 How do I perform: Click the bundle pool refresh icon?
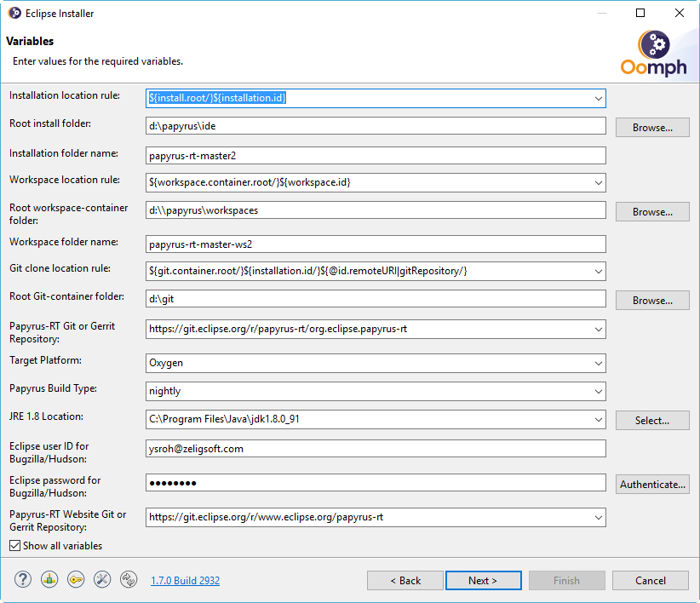pos(129,580)
